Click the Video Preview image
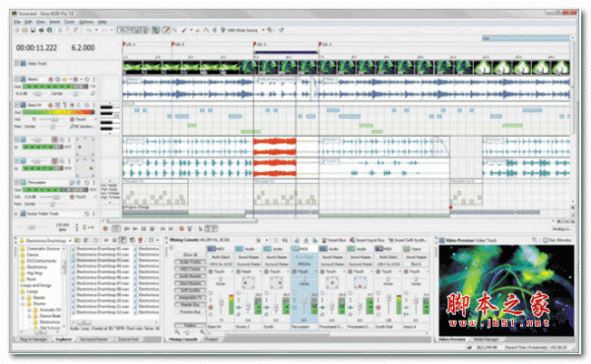This screenshot has width=591, height=364. pos(506,290)
